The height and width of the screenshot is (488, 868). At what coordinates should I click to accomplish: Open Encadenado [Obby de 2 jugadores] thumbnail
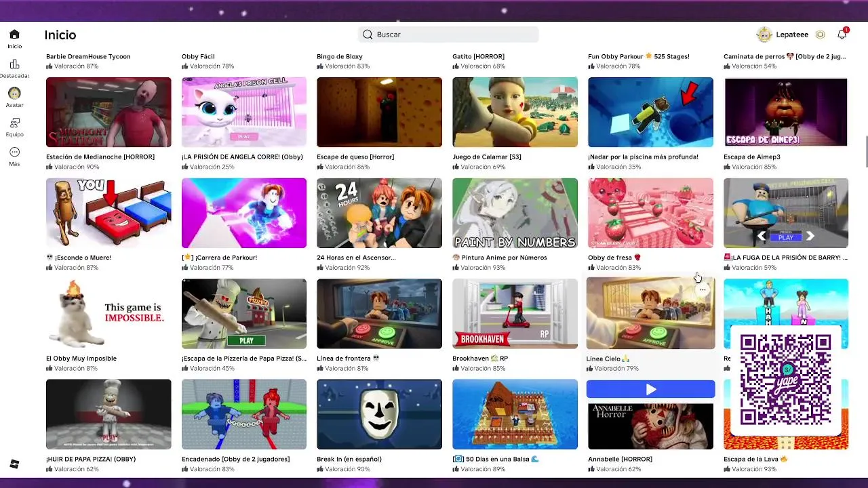point(244,414)
